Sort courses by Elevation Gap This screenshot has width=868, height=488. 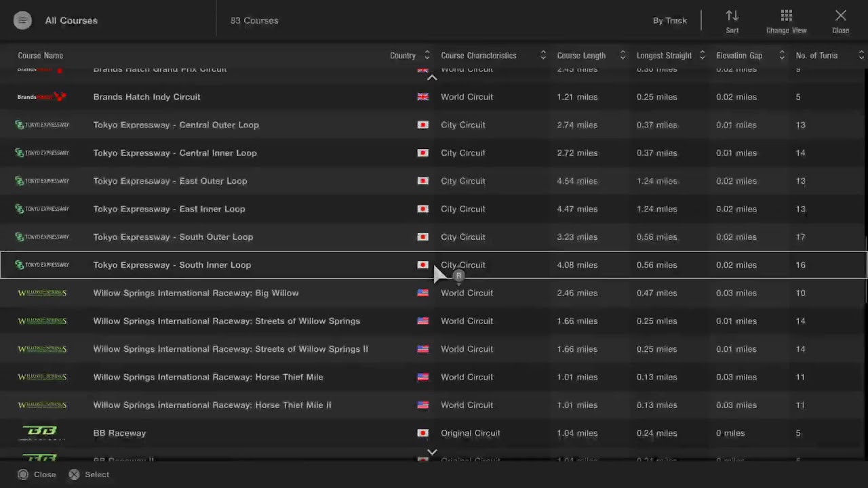[782, 56]
